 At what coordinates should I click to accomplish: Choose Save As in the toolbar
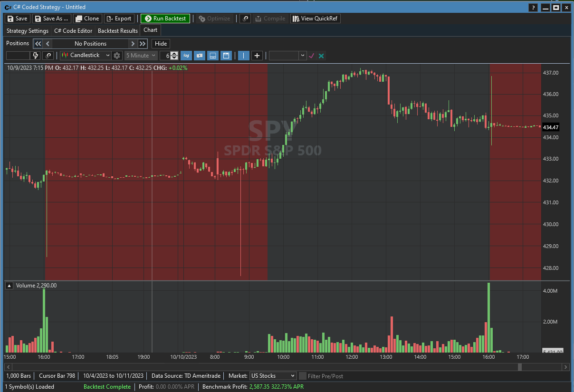52,19
